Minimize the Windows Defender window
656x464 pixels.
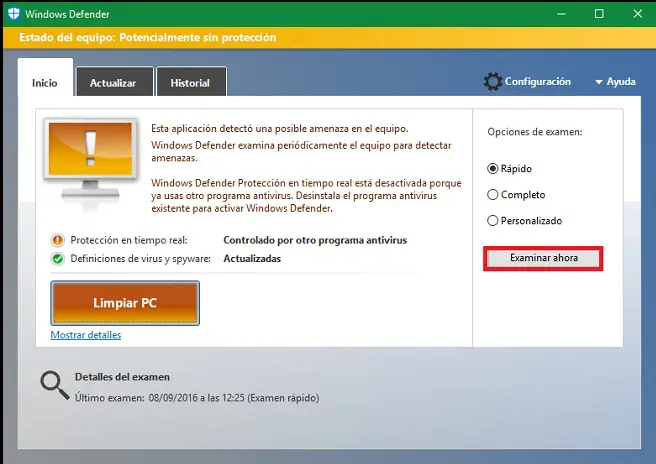(x=561, y=14)
